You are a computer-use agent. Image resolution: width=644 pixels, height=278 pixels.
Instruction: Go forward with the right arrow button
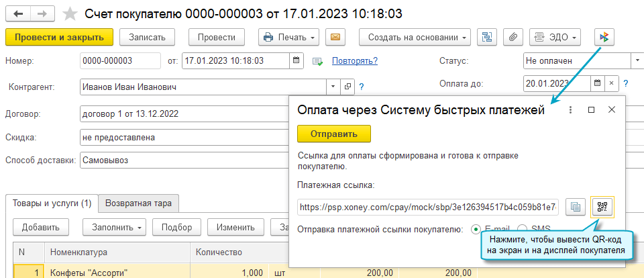[x=42, y=13]
